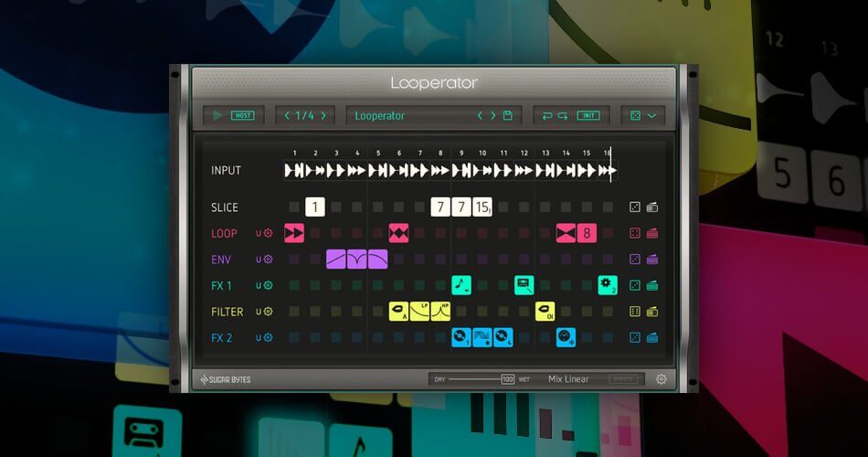This screenshot has height=457, width=868.
Task: Click the play button in the top bar
Action: pos(217,116)
